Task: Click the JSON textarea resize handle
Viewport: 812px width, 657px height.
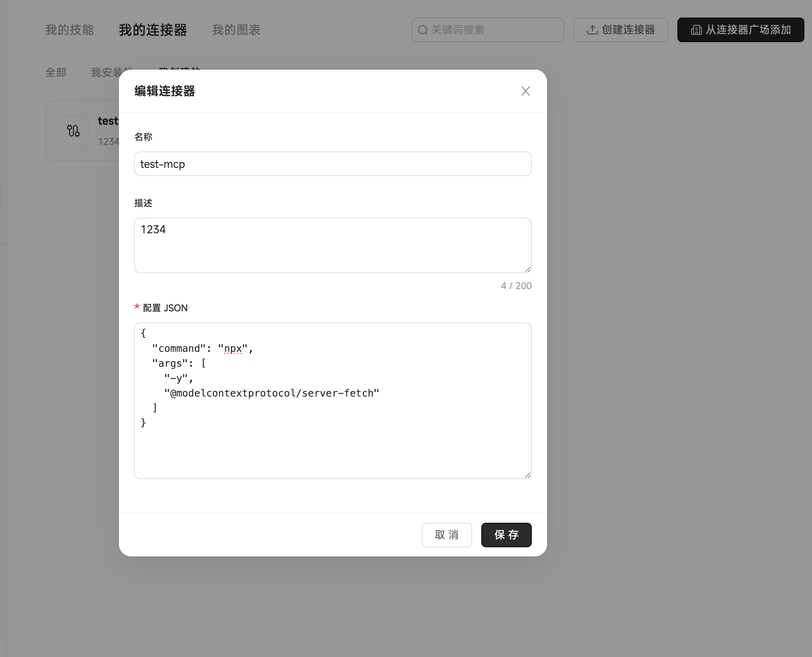Action: [528, 475]
